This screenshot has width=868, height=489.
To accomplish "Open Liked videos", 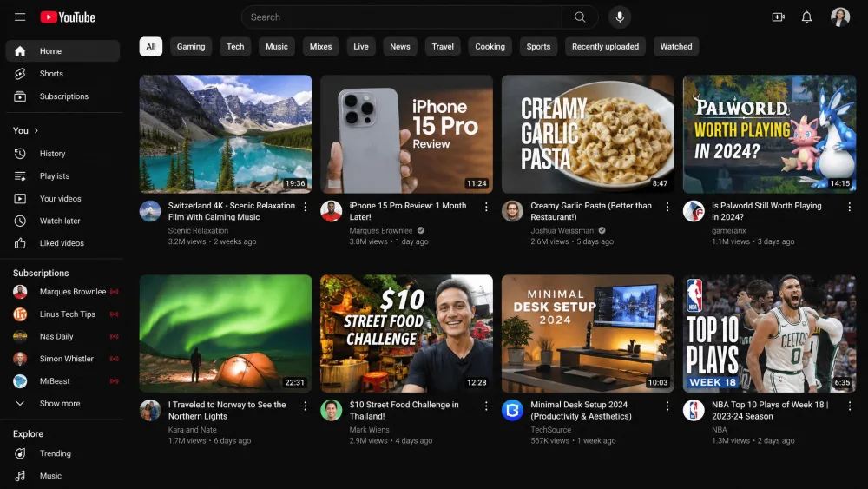I will click(62, 243).
